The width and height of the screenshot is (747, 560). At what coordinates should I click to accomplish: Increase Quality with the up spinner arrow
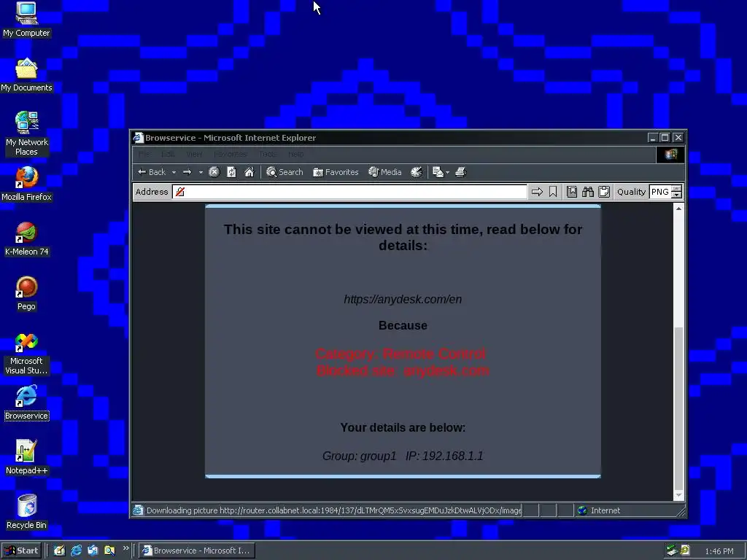[676, 189]
